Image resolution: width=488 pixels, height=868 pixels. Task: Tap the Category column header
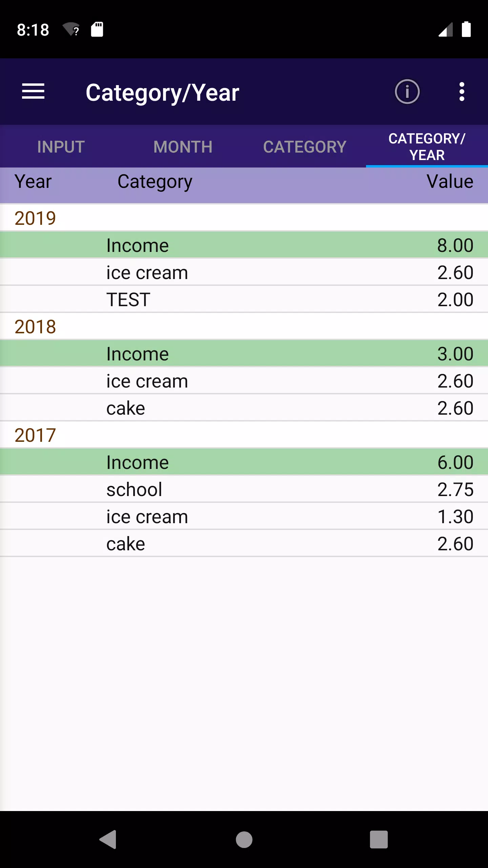point(155,182)
